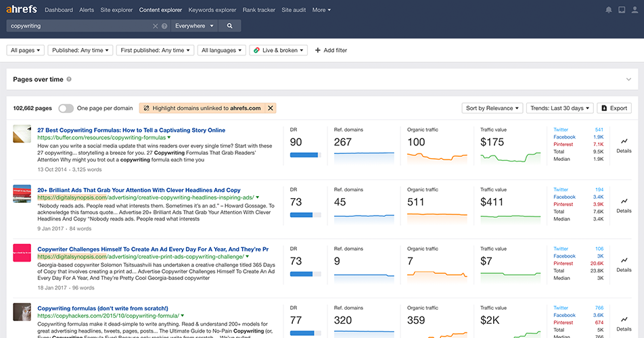Open the All languages dropdown

click(222, 50)
